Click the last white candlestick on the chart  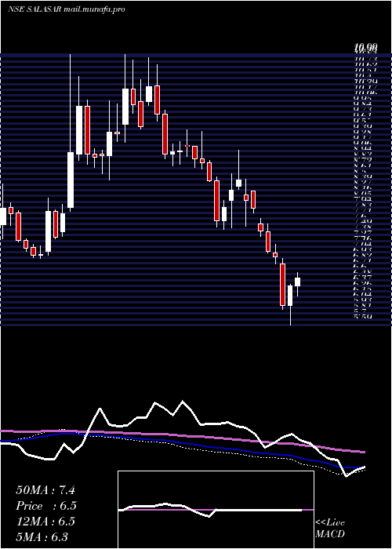point(297,282)
